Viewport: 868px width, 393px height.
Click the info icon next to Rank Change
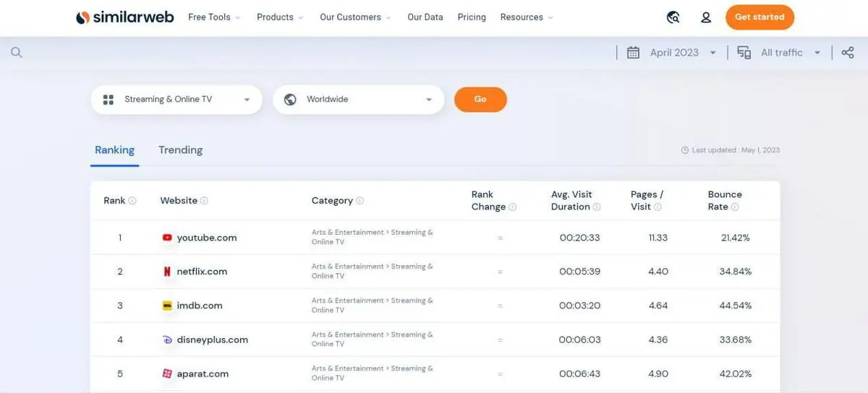point(512,207)
